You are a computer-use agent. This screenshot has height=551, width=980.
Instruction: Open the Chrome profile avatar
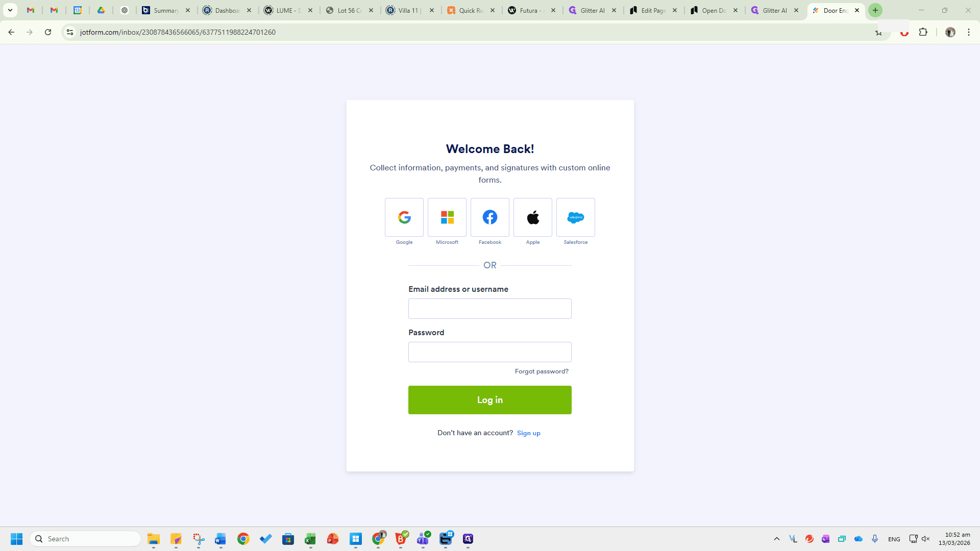coord(950,32)
